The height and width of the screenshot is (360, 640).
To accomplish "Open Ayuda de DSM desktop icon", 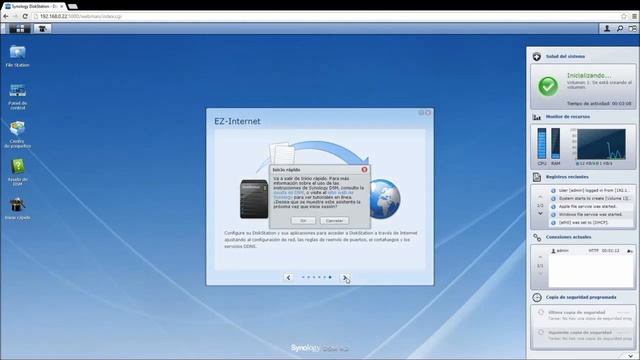I will click(17, 172).
